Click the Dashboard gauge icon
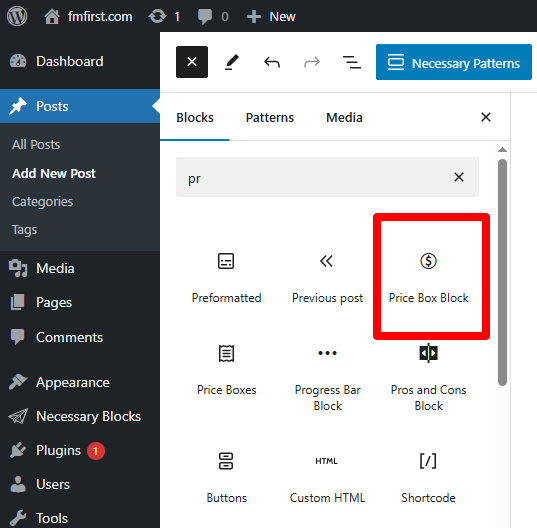Image resolution: width=537 pixels, height=528 pixels. (x=18, y=61)
